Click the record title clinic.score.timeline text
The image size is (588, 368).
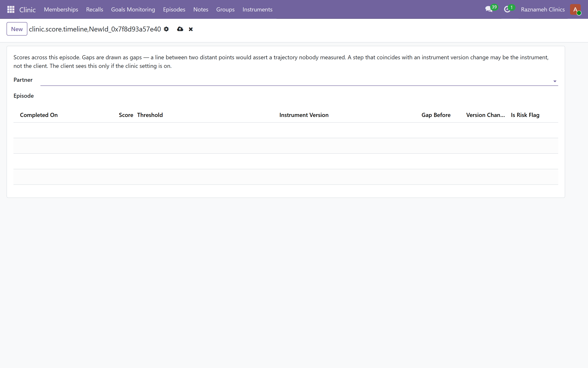click(95, 29)
